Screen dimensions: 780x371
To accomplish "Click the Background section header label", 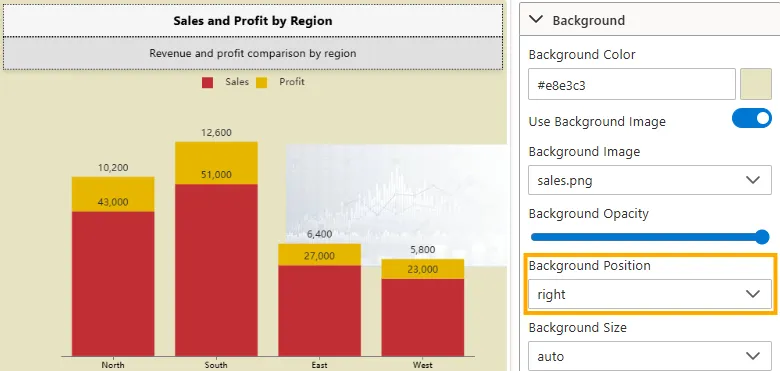I will tap(588, 20).
